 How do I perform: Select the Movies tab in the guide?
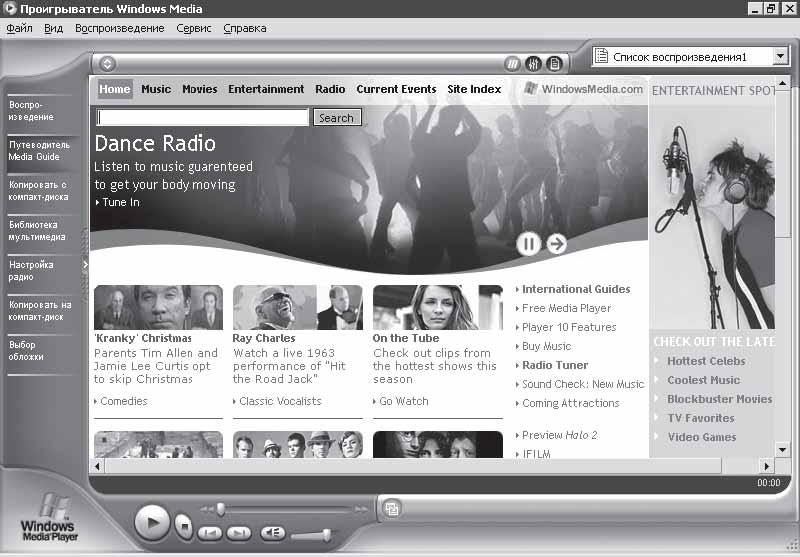click(199, 89)
